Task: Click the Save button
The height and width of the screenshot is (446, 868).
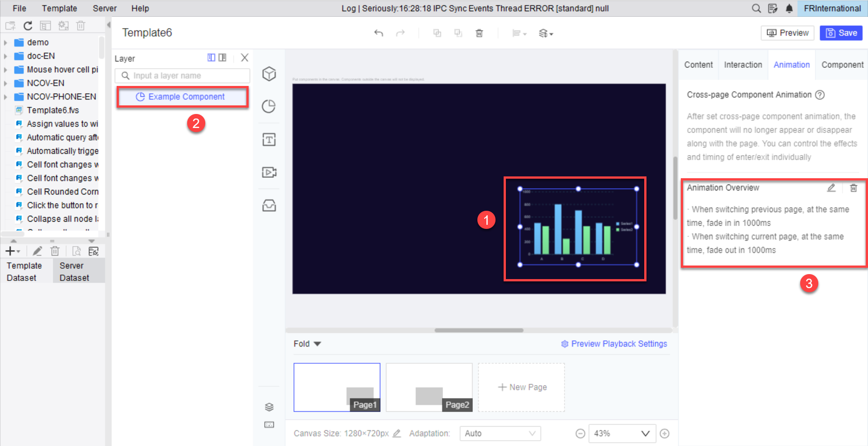Action: click(x=841, y=33)
